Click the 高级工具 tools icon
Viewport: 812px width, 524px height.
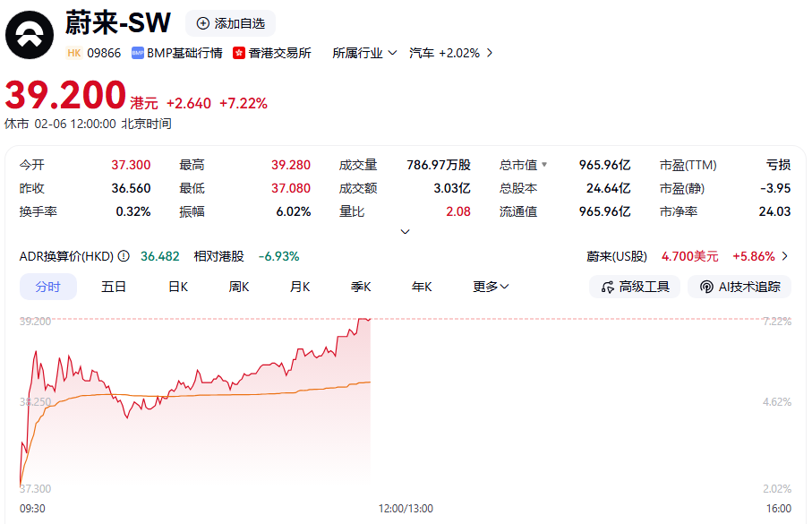pyautogui.click(x=609, y=287)
